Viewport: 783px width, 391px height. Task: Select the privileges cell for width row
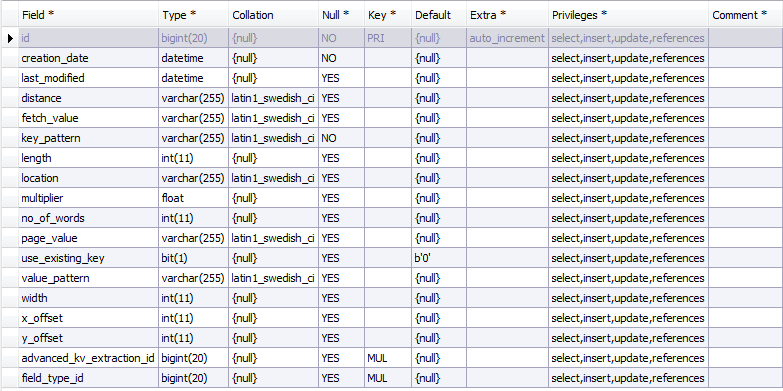[628, 298]
